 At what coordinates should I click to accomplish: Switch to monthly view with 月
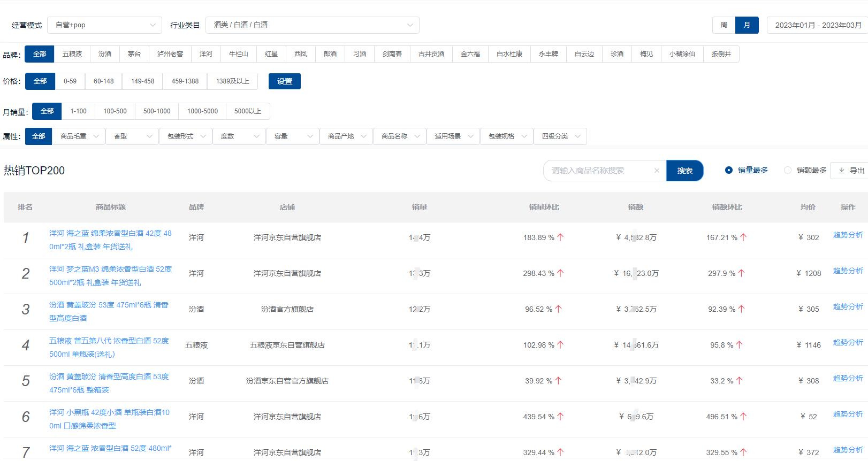[747, 25]
